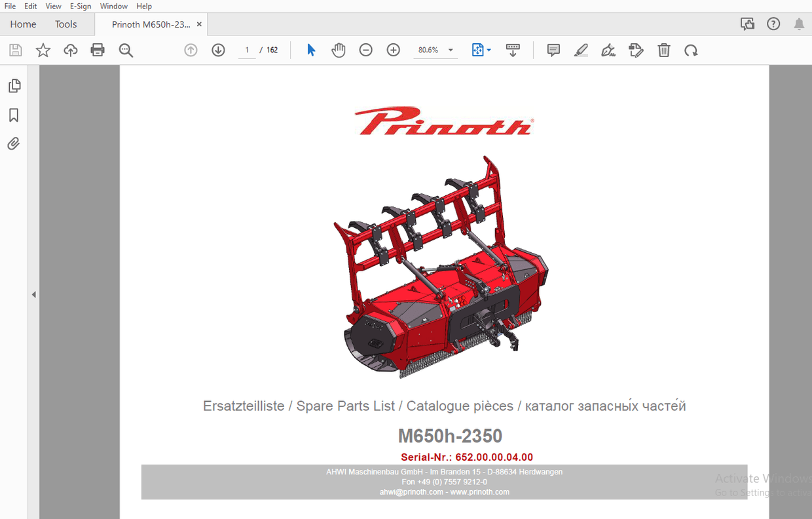812x519 pixels.
Task: Open the page thumbnails panel
Action: tap(13, 85)
